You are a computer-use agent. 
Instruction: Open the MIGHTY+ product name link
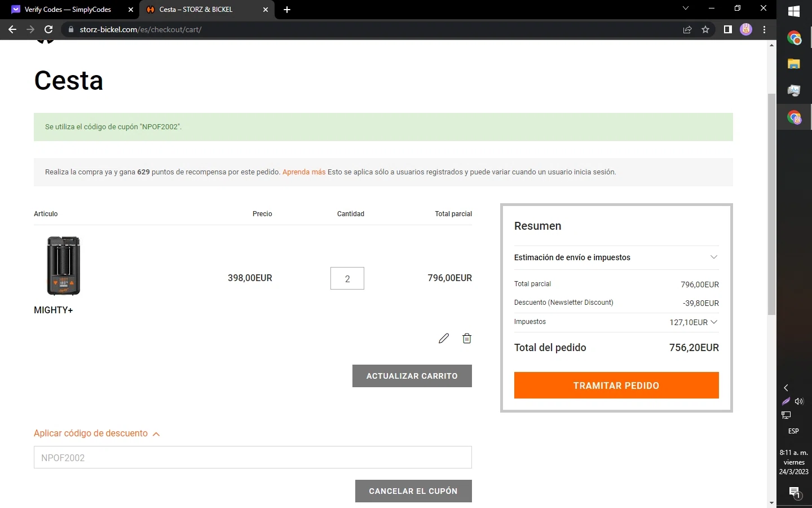click(x=54, y=310)
